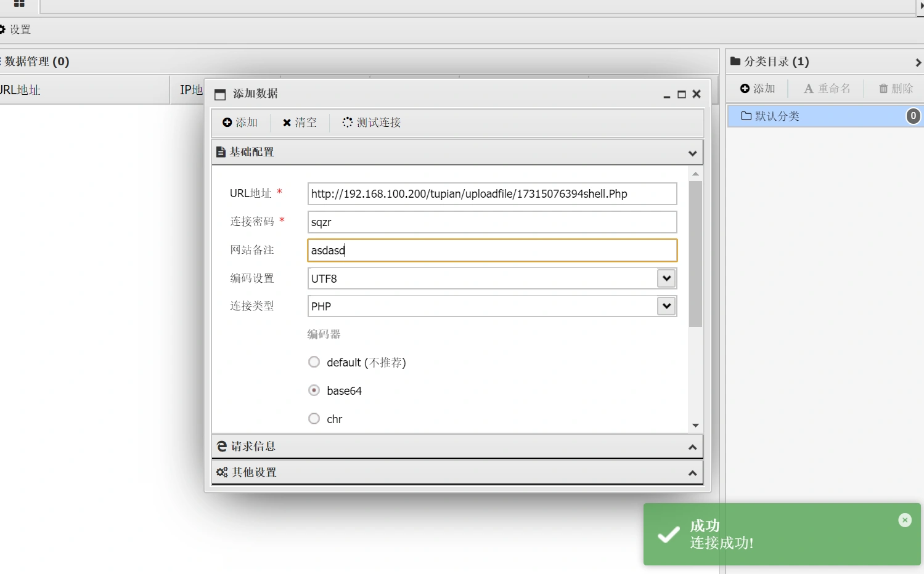Select the default (不推荐) encoder

(x=314, y=362)
